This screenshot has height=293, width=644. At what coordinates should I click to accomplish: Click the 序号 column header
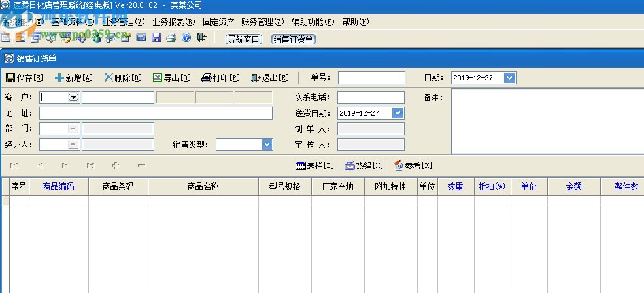coord(19,186)
